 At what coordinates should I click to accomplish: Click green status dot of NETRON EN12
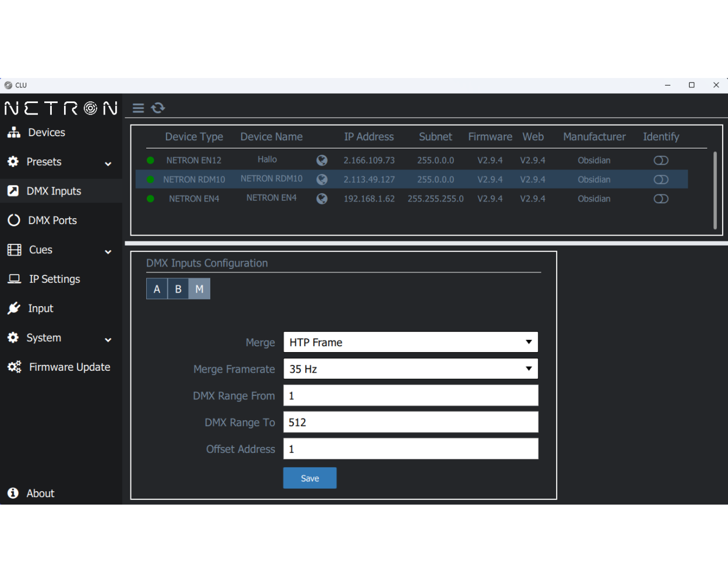[x=150, y=160]
